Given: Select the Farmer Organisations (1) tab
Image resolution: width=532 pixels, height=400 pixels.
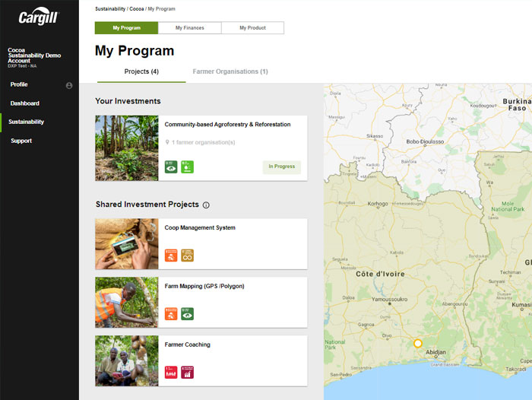Looking at the screenshot, I should pos(230,71).
